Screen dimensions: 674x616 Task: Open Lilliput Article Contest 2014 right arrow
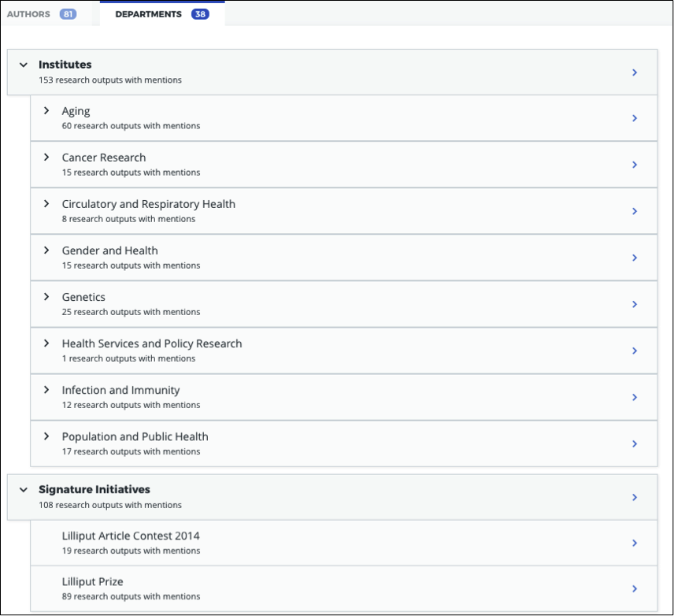coord(635,543)
